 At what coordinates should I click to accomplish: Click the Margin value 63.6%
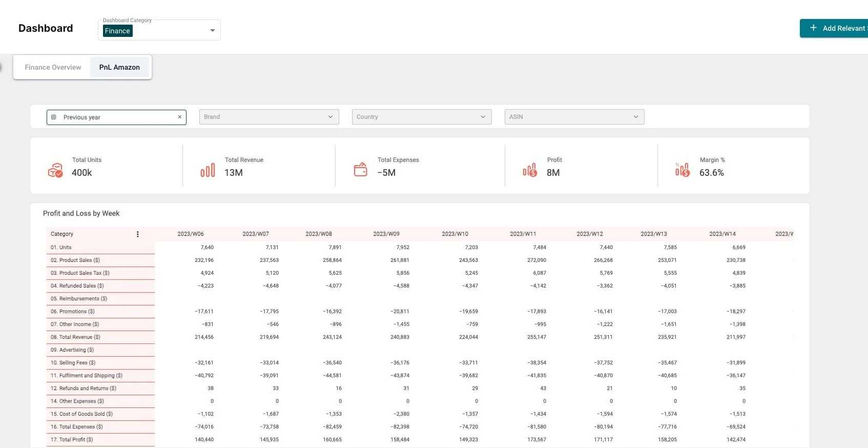coord(712,173)
